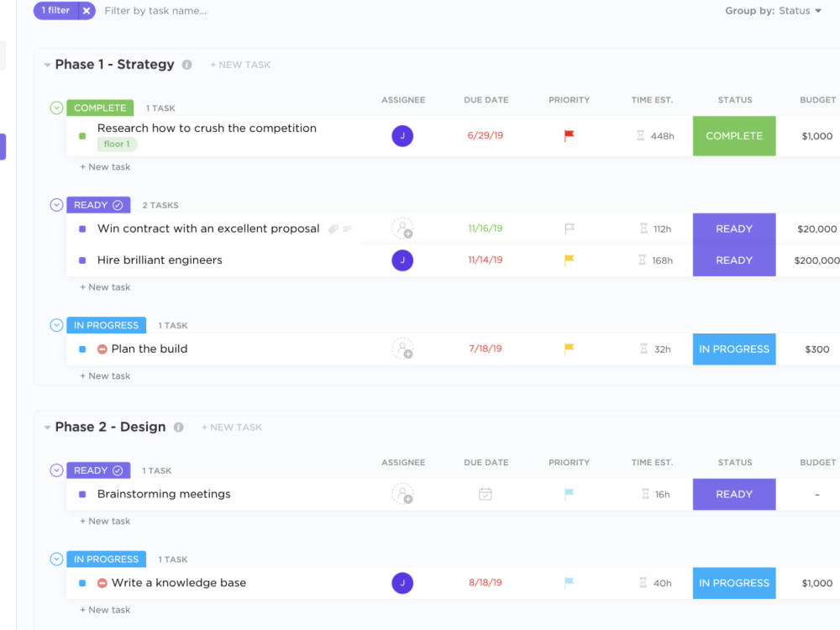This screenshot has height=630, width=840.
Task: Focus the Filter by task name field
Action: [x=155, y=11]
